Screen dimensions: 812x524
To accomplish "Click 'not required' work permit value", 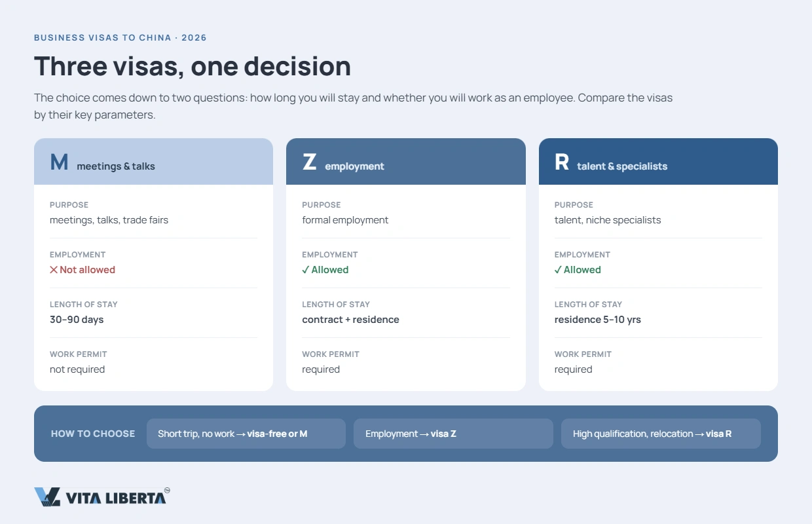I will tap(77, 369).
